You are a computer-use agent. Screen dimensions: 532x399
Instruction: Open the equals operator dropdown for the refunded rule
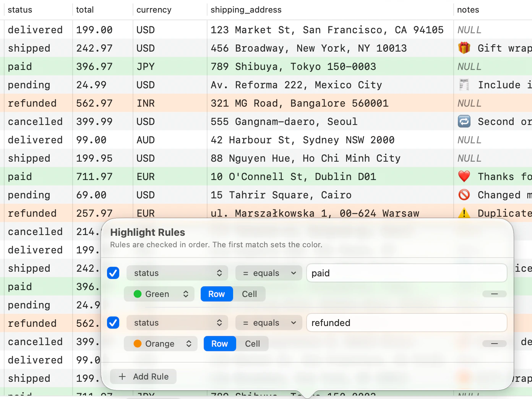pos(269,323)
